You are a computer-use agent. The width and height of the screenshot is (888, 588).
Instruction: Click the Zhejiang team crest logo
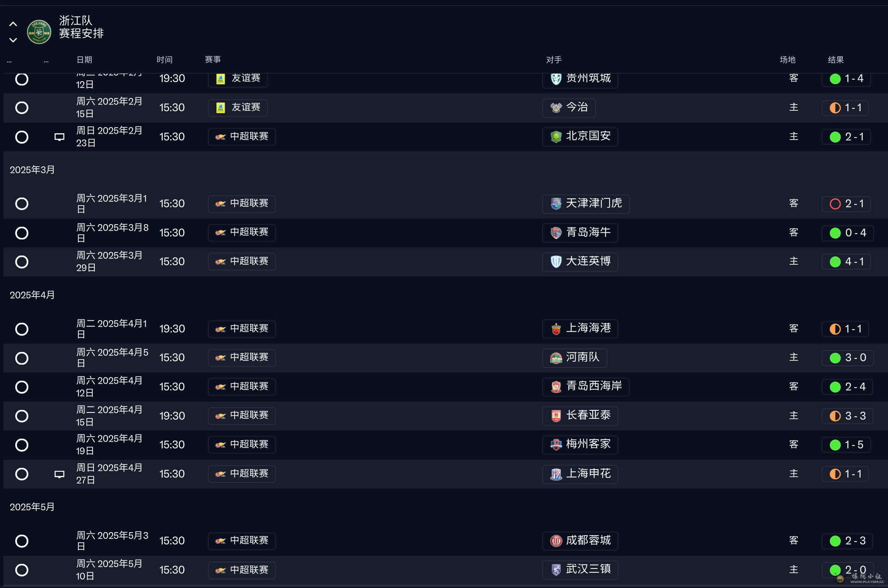(x=39, y=32)
